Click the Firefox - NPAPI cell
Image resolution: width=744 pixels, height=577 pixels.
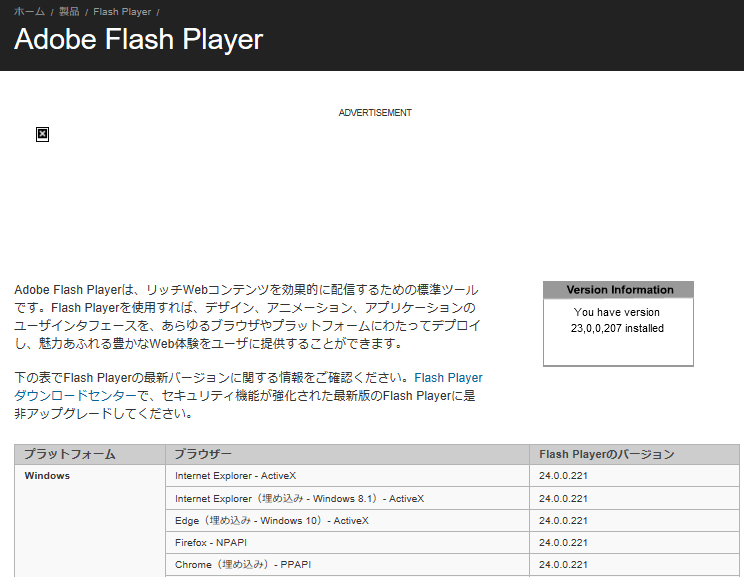point(347,542)
